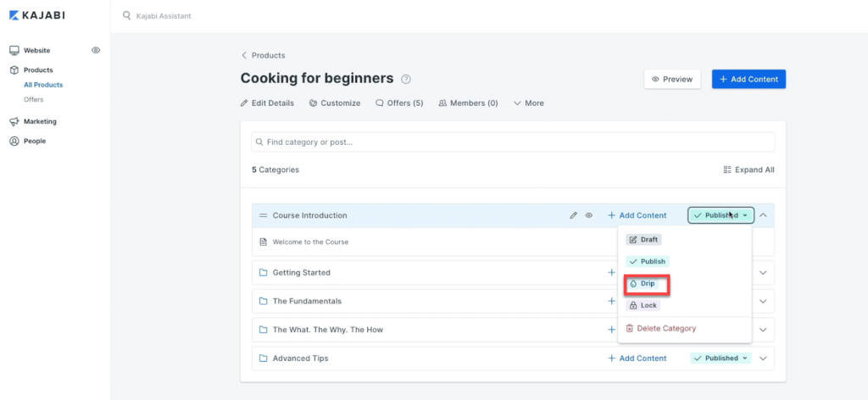Open the Published status dropdown for Course Introduction
This screenshot has width=868, height=400.
point(721,215)
